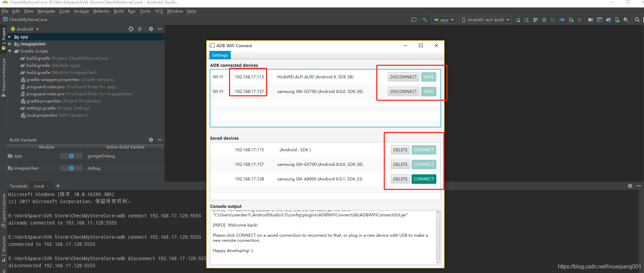The height and width of the screenshot is (273, 644).
Task: Close the Local terminal tab
Action: (48, 186)
